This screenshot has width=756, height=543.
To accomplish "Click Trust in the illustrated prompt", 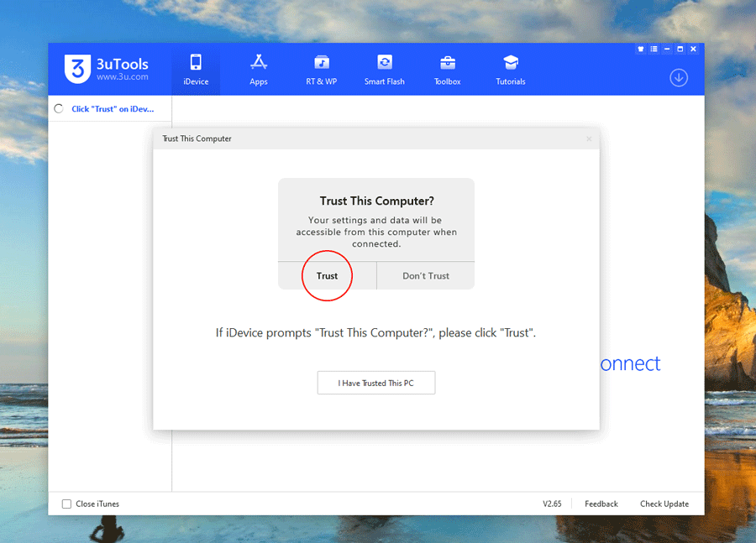I will (327, 276).
